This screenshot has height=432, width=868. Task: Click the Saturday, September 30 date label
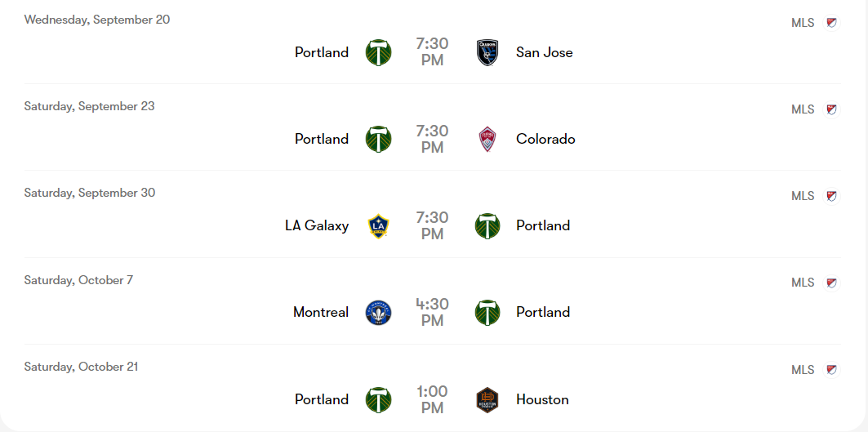point(90,193)
